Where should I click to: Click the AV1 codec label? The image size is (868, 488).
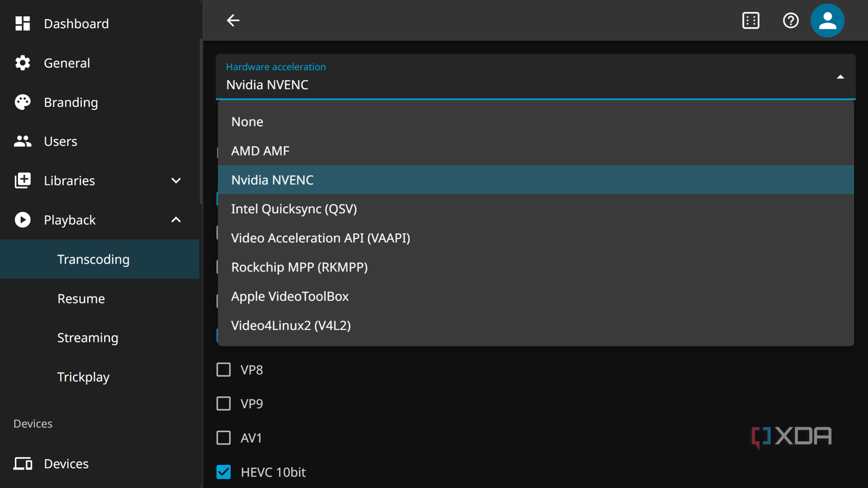click(251, 438)
